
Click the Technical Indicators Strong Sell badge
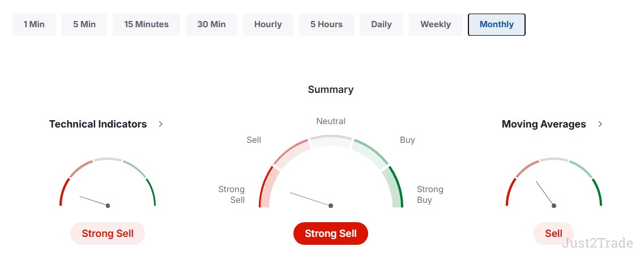tap(108, 233)
